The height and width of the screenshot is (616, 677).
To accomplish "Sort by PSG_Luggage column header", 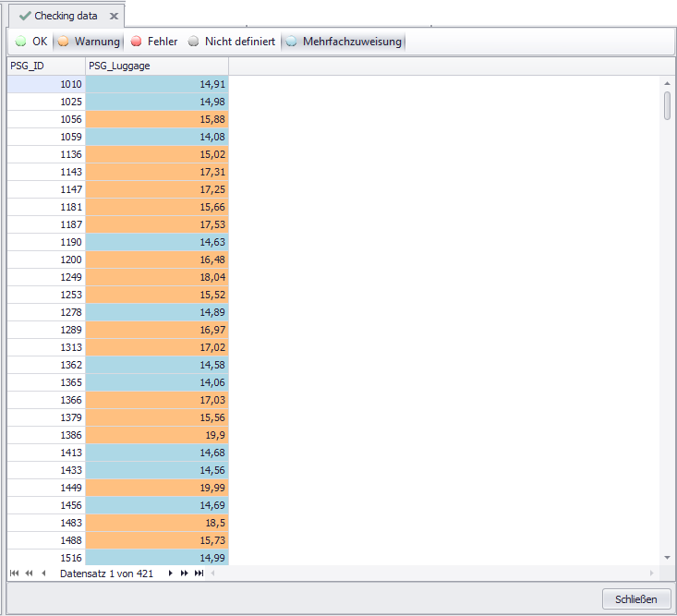I will click(157, 66).
